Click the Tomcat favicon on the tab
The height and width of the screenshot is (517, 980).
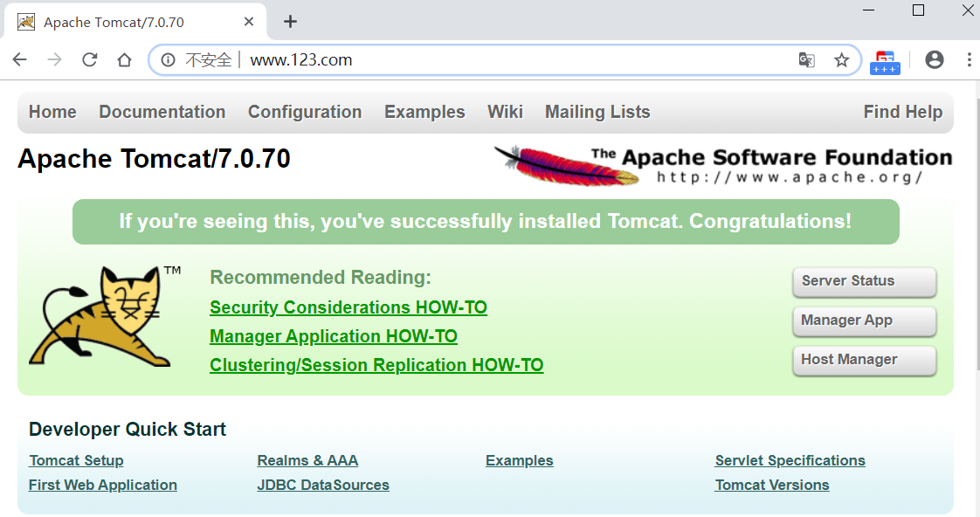pos(26,23)
